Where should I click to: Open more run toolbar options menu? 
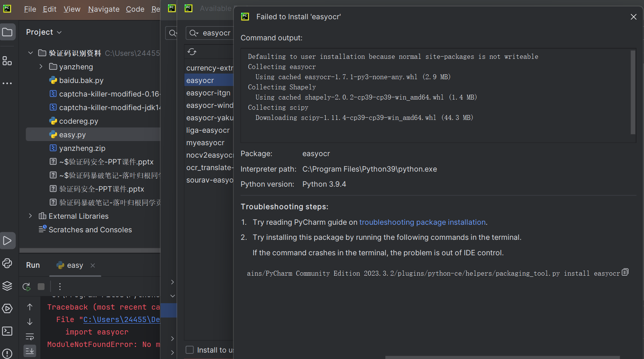pos(60,287)
